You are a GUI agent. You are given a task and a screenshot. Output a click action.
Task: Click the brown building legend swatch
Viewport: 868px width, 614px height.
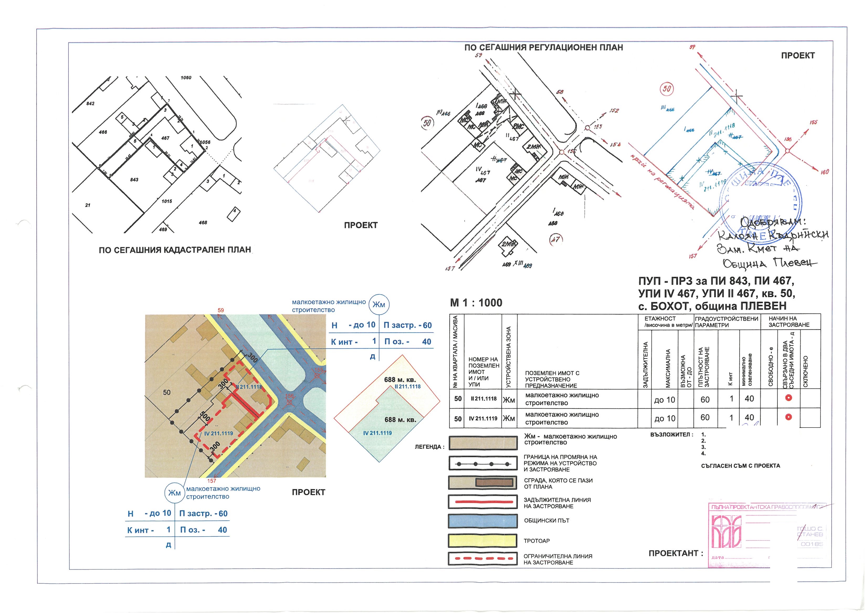pos(483,482)
